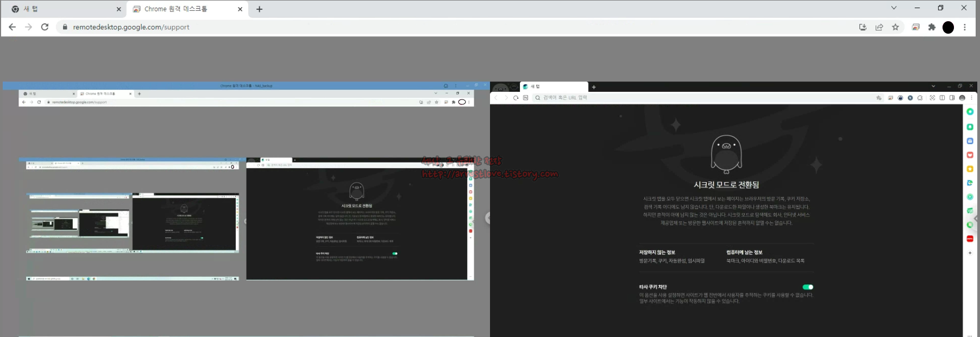980x337 pixels.
Task: Click the cast icon left of outer Chrome's Extensions
Action: (916, 27)
